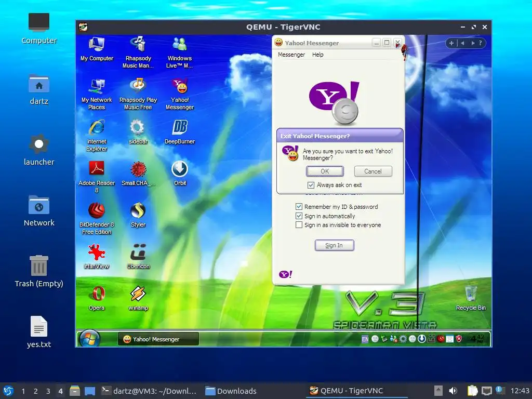This screenshot has width=532, height=399.
Task: Open BitDefender 8 Free Edition icon
Action: (x=97, y=219)
